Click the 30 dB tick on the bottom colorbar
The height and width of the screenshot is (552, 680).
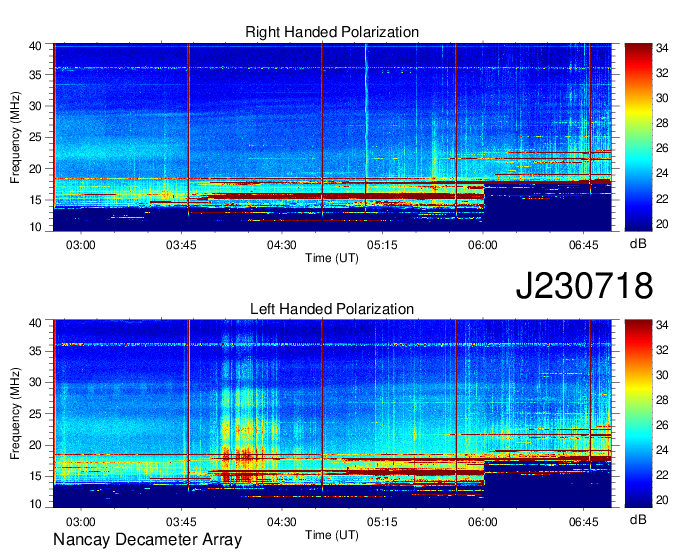(662, 375)
